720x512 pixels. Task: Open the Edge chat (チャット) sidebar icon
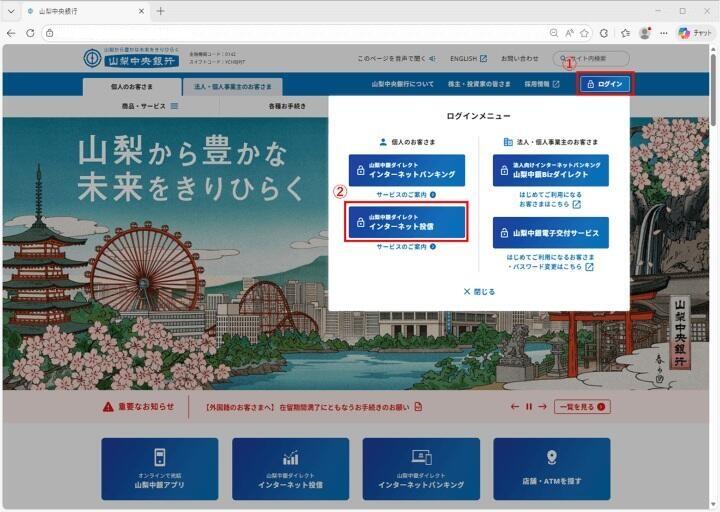pyautogui.click(x=697, y=33)
